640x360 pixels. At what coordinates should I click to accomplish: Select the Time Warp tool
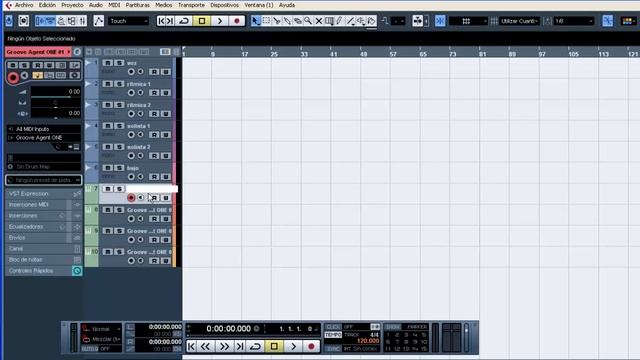tap(329, 21)
